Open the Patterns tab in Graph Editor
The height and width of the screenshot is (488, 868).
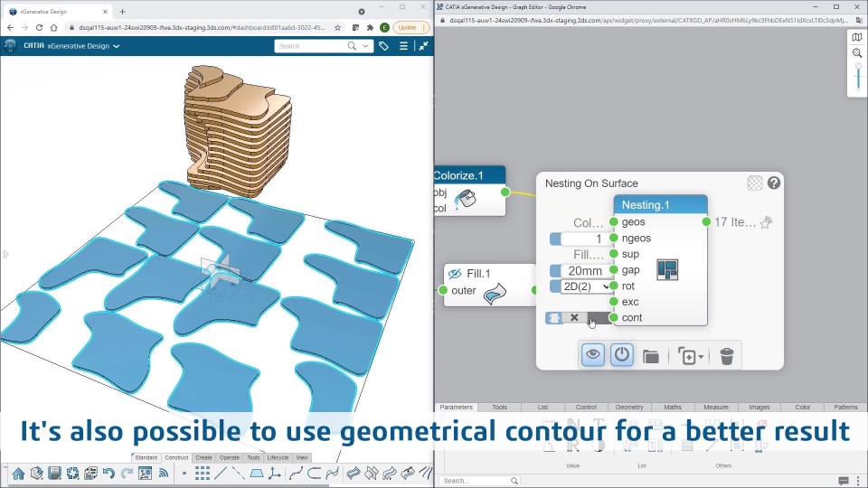[x=846, y=407]
